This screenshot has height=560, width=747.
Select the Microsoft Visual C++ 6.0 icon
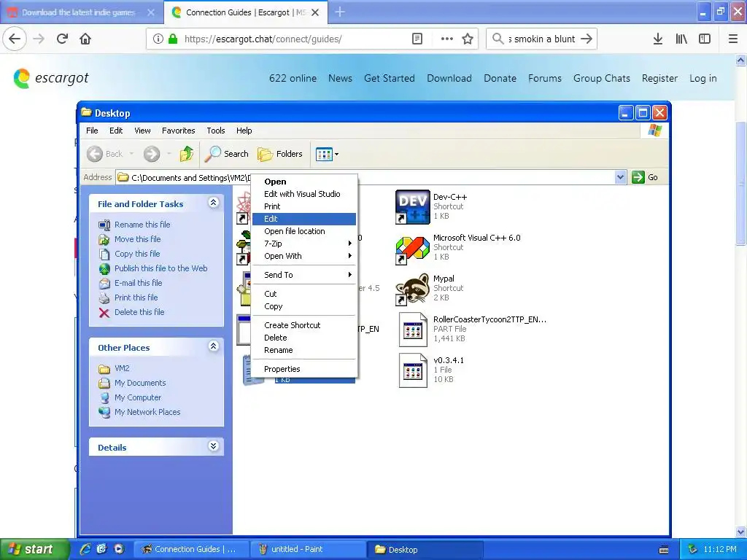click(413, 248)
